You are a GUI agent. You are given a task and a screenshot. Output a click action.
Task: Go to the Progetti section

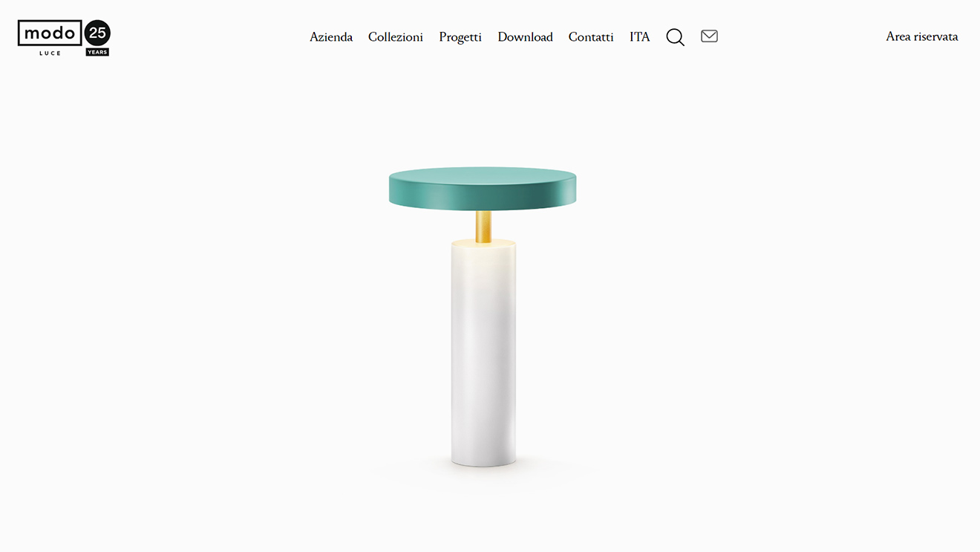(460, 37)
